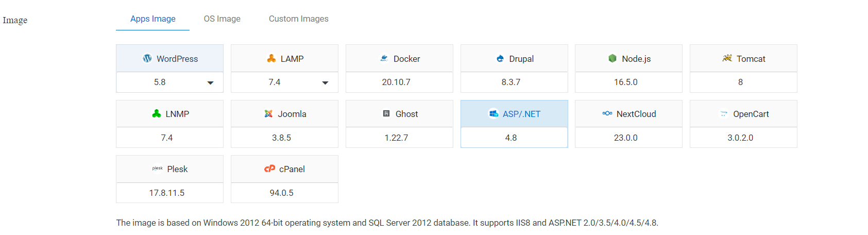
Task: Click the LAMP logo icon
Action: click(271, 58)
